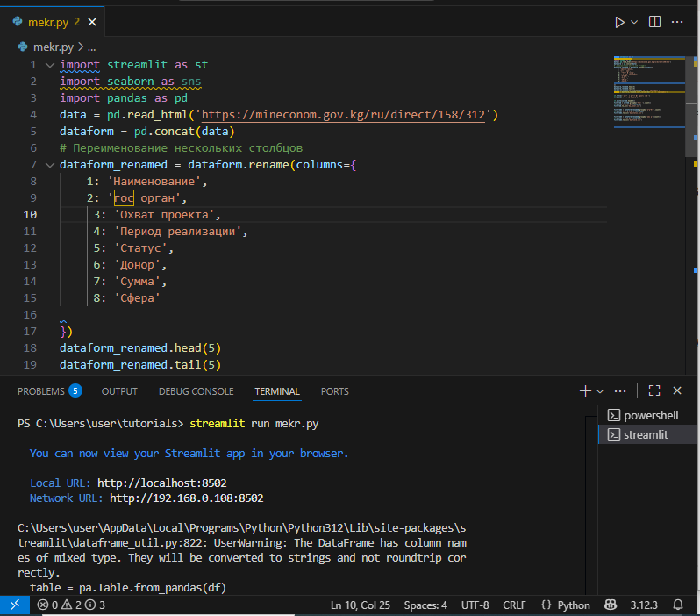Expand the new terminal launch profile dropdown

(x=600, y=390)
